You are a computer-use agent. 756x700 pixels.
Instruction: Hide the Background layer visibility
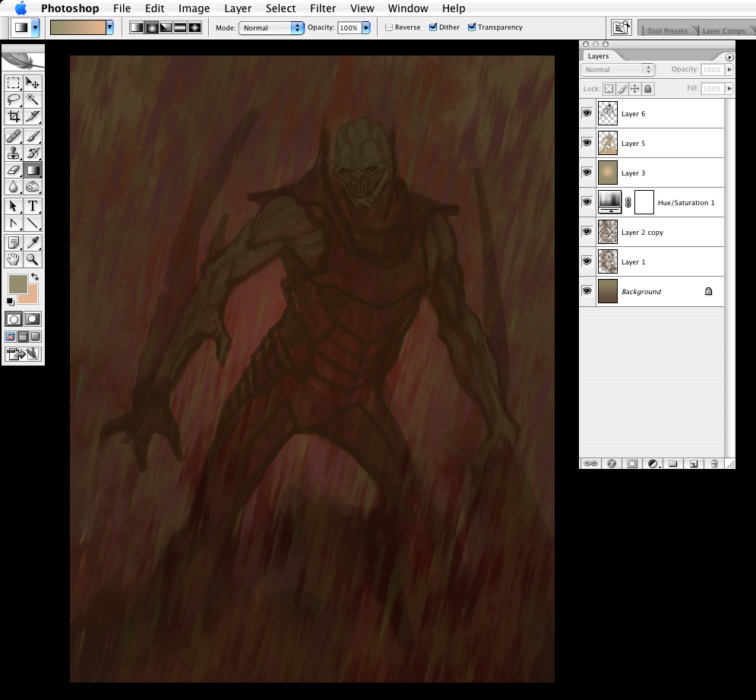point(587,291)
